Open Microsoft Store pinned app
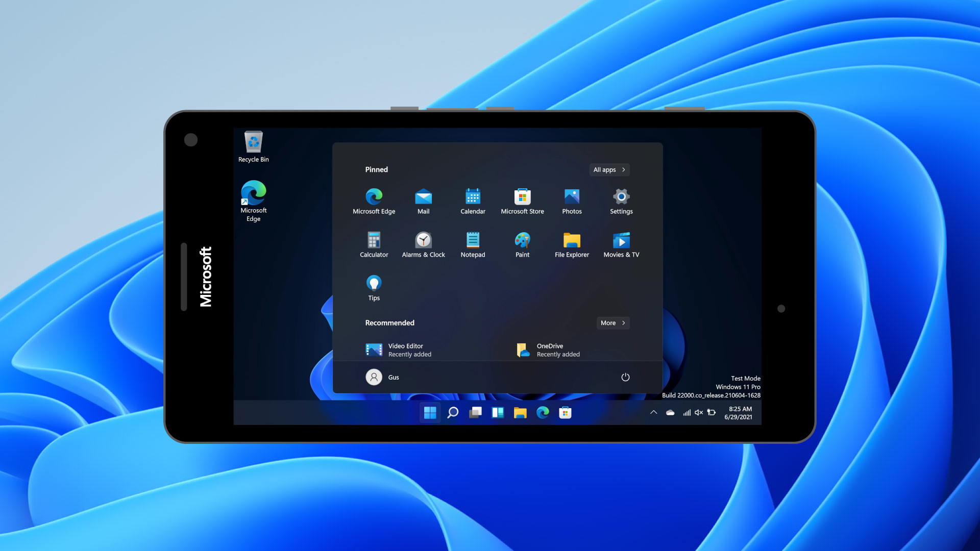The height and width of the screenshot is (551, 980). click(x=522, y=202)
